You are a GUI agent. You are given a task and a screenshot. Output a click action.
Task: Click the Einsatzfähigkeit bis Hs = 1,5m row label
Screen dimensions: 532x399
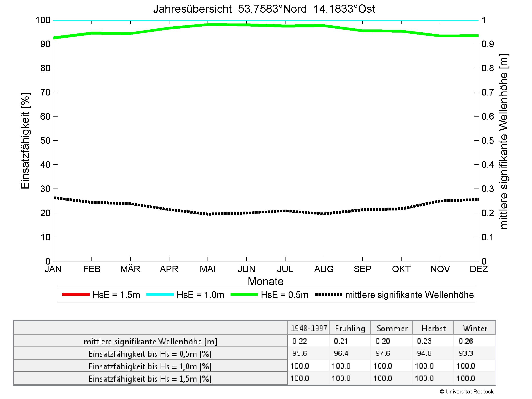tap(150, 379)
